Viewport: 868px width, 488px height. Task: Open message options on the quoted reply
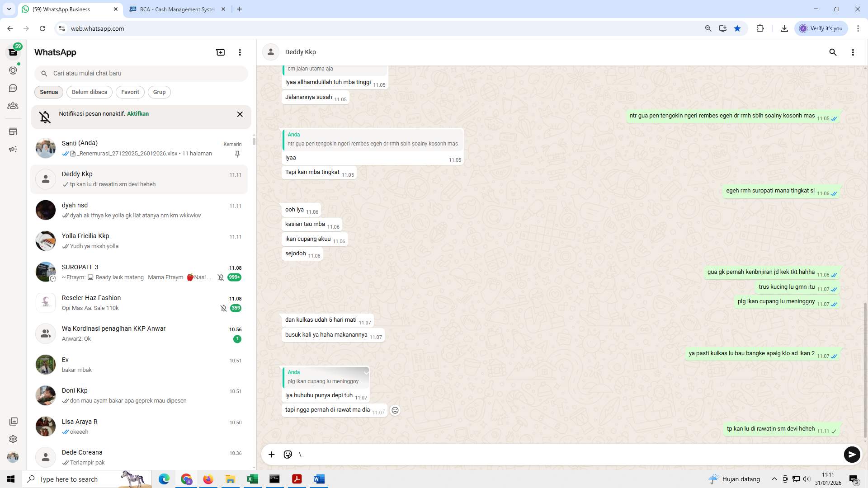click(366, 372)
